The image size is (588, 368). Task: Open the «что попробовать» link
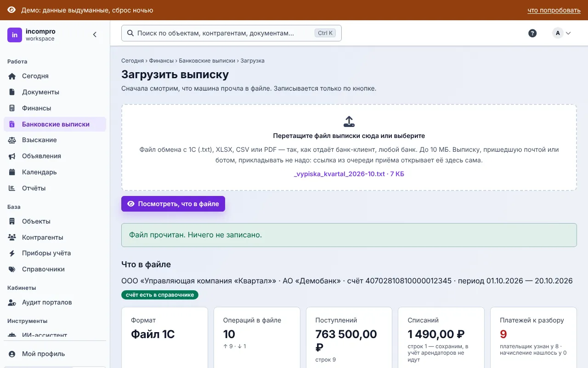[554, 10]
